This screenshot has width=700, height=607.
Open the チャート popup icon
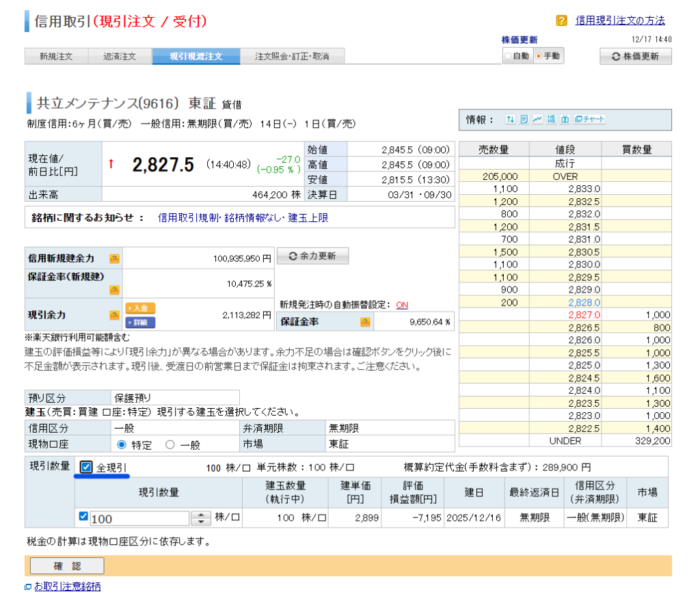coord(590,120)
